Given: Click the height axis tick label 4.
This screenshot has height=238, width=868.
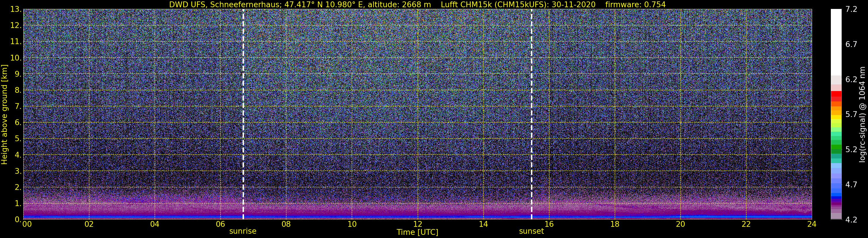Looking at the screenshot, I should pyautogui.click(x=18, y=155).
